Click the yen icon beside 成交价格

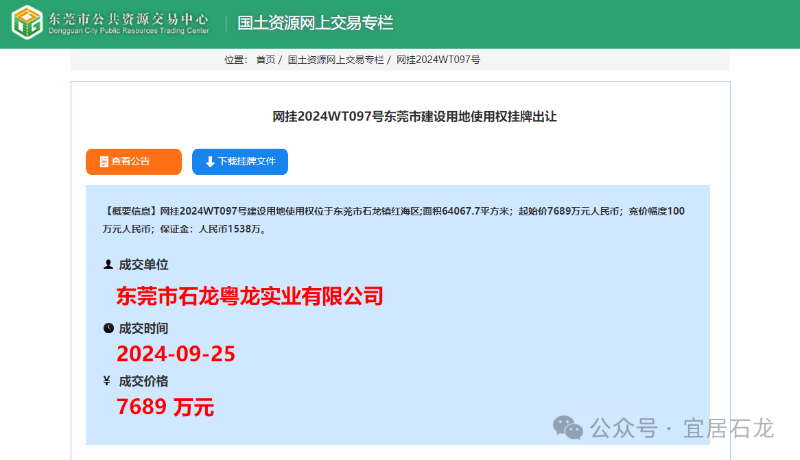pos(107,380)
